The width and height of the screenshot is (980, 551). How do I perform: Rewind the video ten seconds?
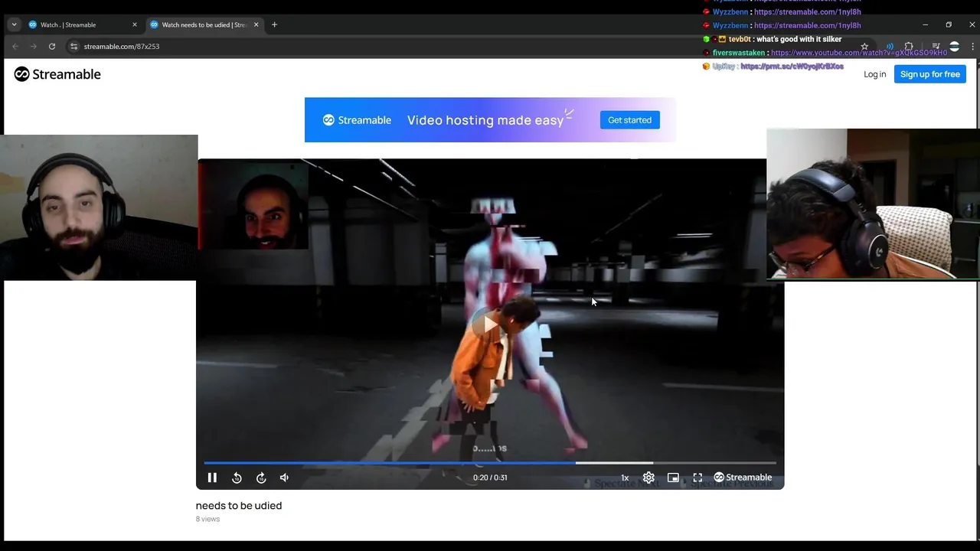tap(237, 478)
